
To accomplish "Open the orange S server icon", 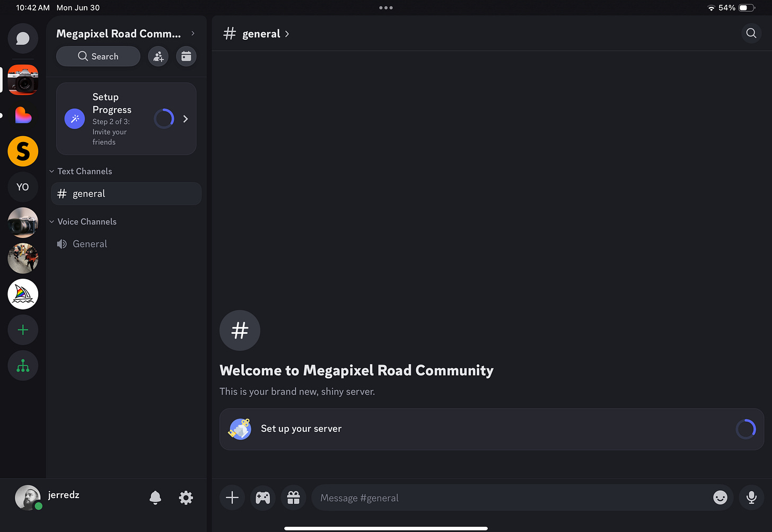I will pos(23,151).
